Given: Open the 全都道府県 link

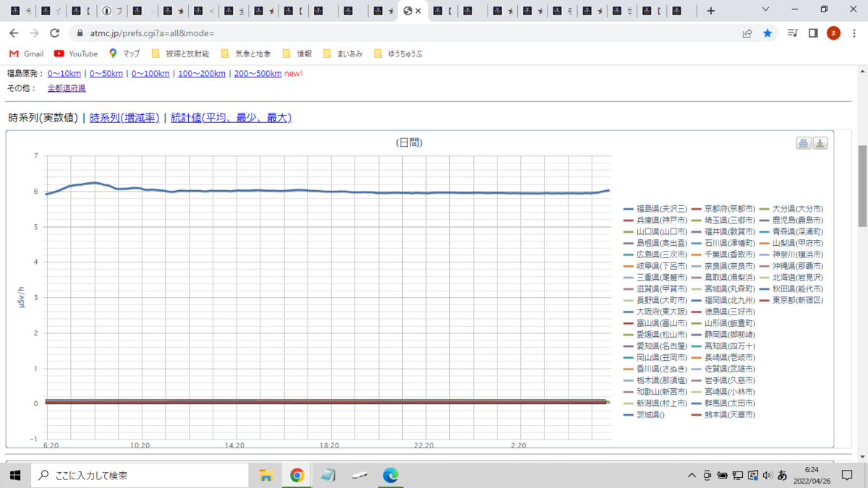Looking at the screenshot, I should click(x=67, y=88).
